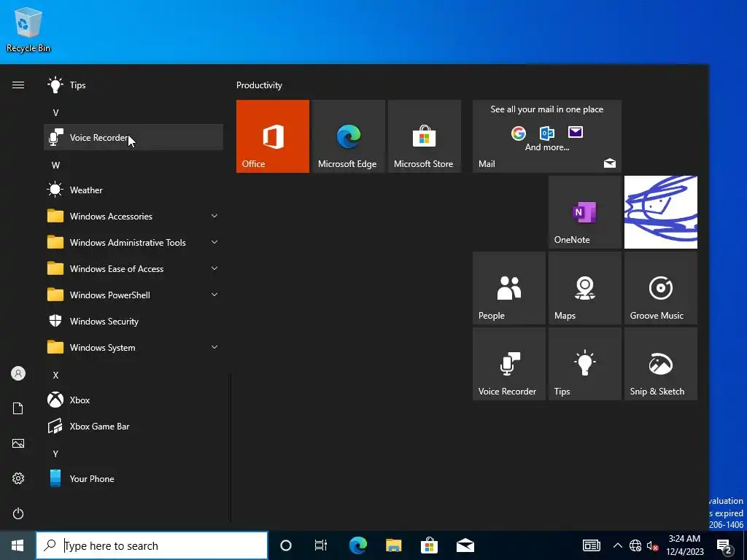Open the clock showing 3:24 AM

click(x=684, y=545)
